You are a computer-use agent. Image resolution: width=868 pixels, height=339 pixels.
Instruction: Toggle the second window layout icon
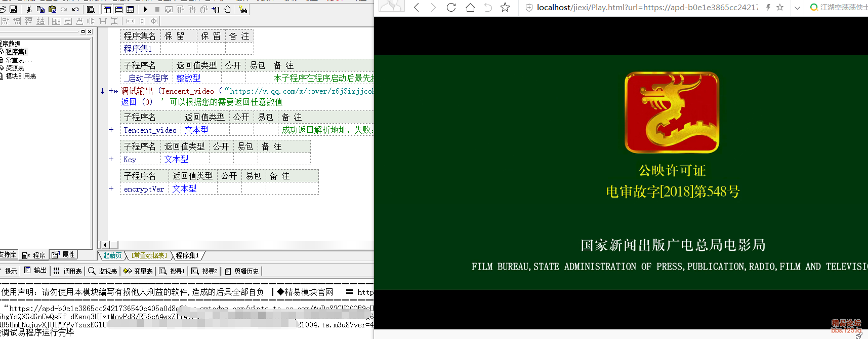118,9
